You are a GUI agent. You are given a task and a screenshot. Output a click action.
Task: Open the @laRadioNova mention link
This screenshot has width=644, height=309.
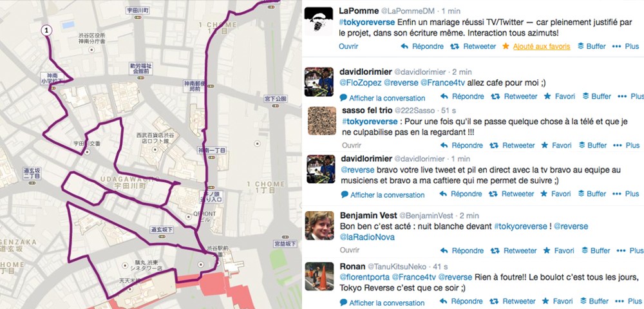pyautogui.click(x=367, y=237)
